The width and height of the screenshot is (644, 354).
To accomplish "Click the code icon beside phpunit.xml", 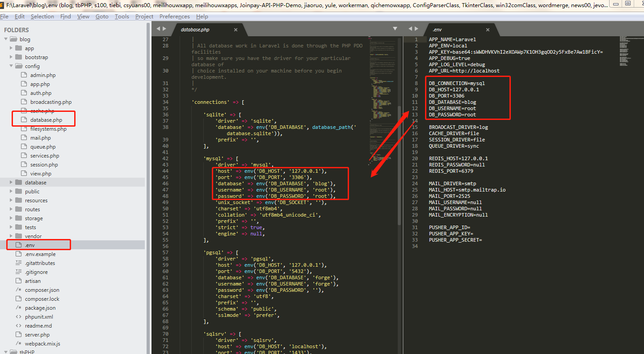I will click(x=18, y=317).
